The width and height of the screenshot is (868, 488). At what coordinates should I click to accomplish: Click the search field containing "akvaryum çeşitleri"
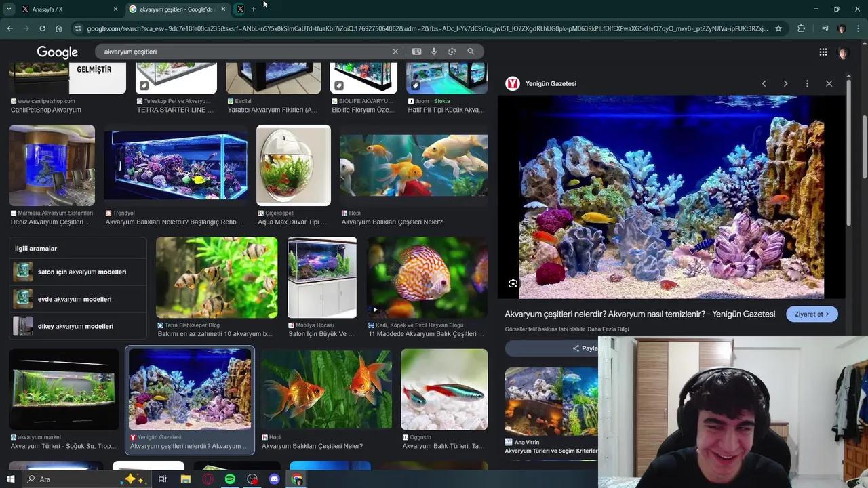(x=244, y=52)
